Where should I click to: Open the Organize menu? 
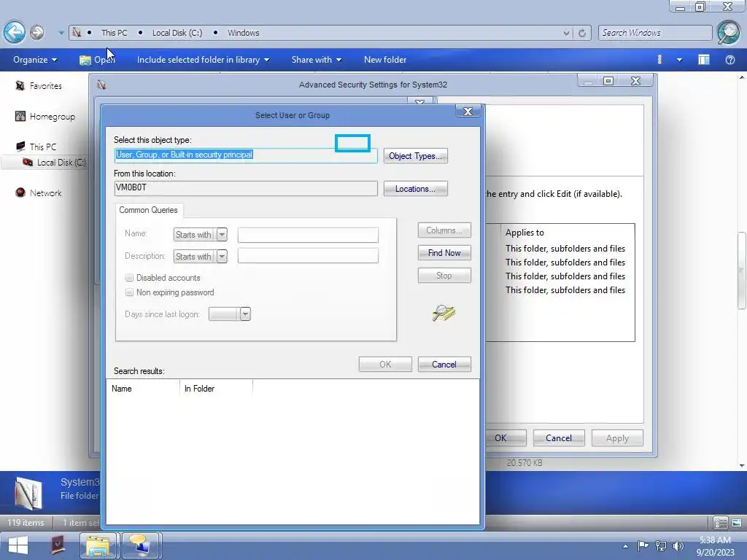35,60
